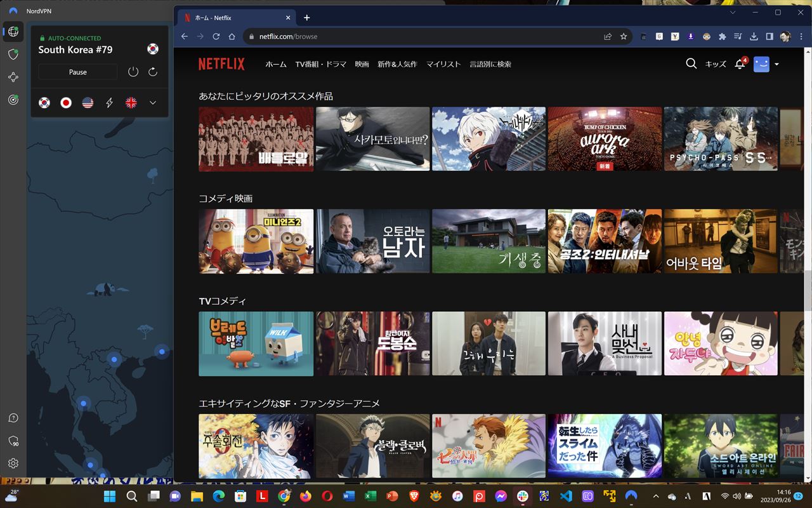The width and height of the screenshot is (812, 508).
Task: Open the マイリスト menu item
Action: [443, 64]
